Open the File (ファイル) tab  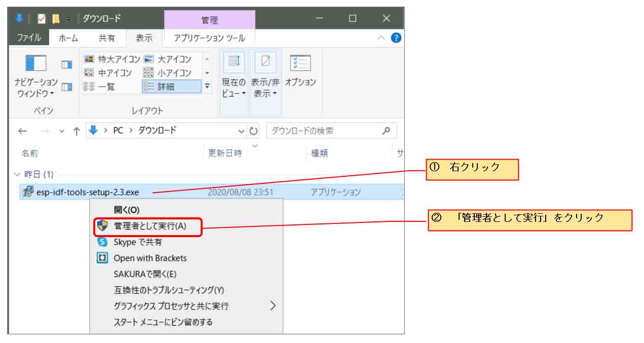pyautogui.click(x=28, y=38)
